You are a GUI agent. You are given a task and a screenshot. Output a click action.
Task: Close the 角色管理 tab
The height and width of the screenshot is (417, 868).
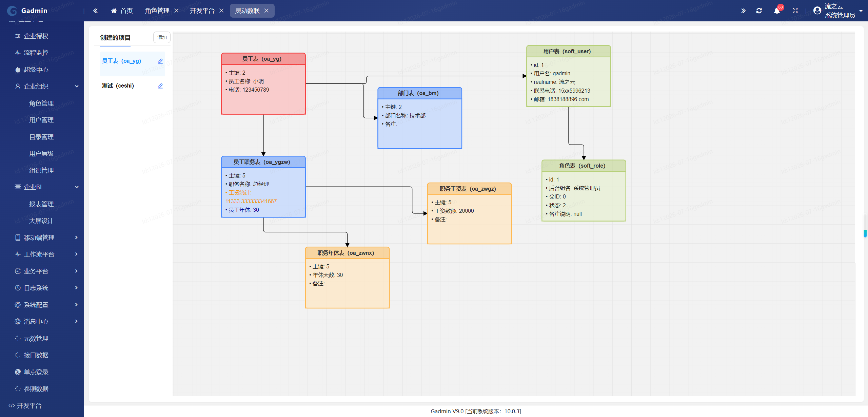[176, 11]
